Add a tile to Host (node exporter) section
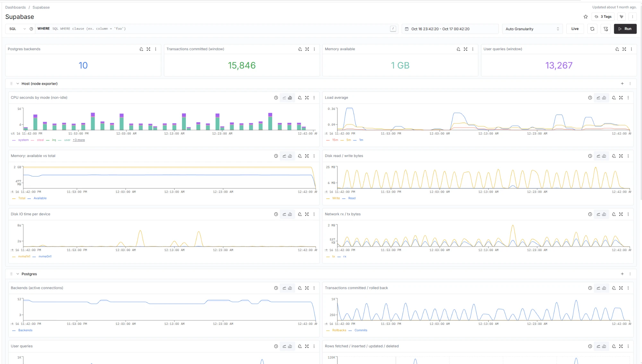This screenshot has height=364, width=642. tap(622, 84)
